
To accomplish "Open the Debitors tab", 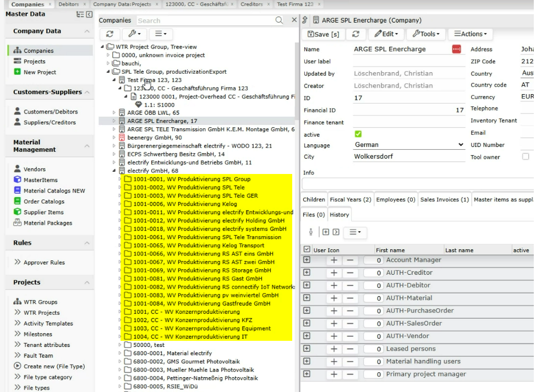I will click(69, 4).
